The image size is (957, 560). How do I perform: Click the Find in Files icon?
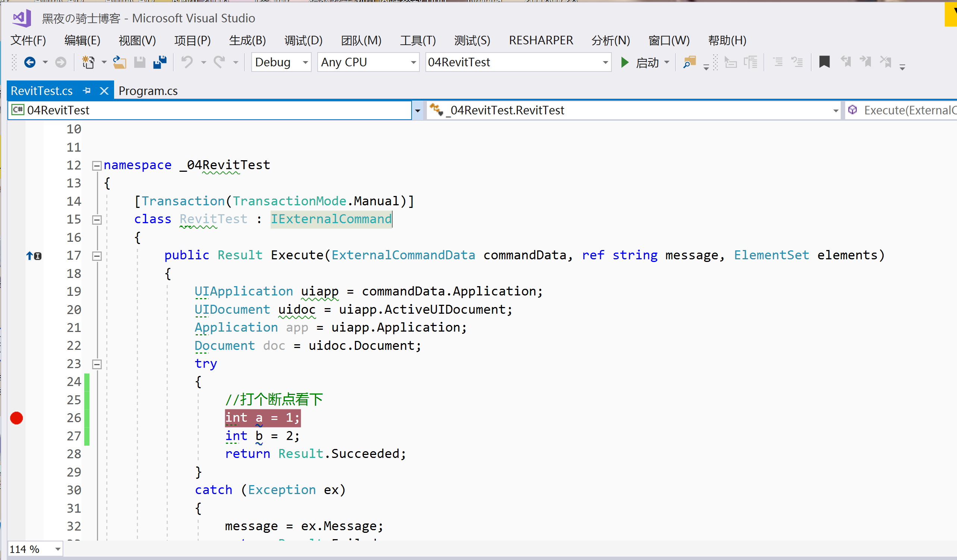[x=689, y=62]
